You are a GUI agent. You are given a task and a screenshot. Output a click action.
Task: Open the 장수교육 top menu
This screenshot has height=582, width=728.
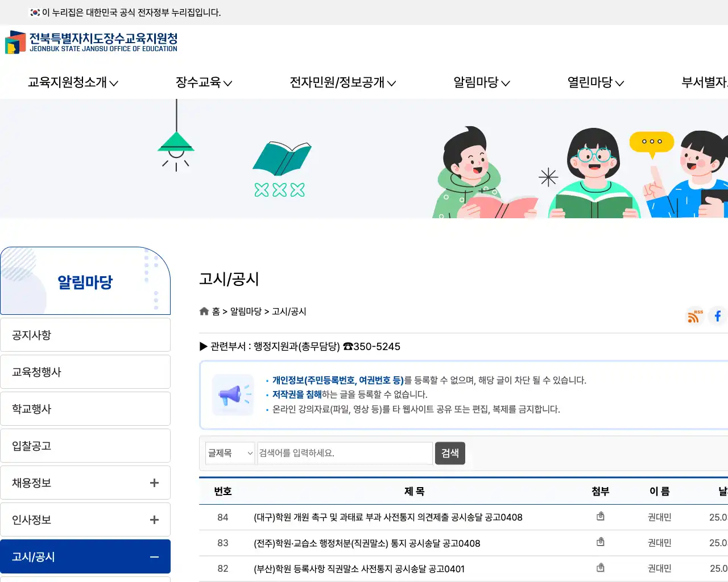[x=204, y=82]
